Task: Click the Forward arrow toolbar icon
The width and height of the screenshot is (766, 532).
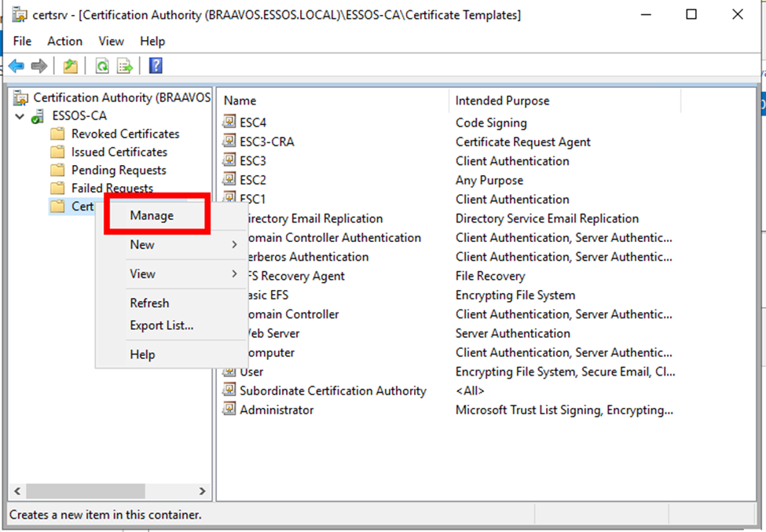Action: pyautogui.click(x=38, y=66)
